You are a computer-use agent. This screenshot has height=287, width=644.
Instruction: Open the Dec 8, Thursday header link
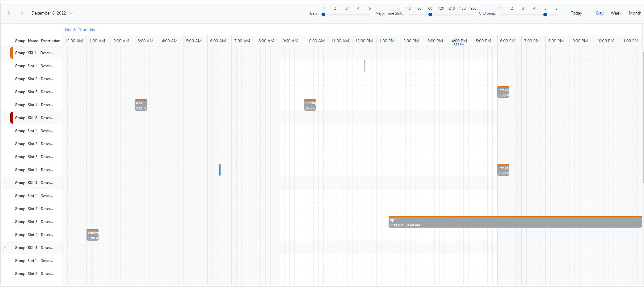point(80,30)
